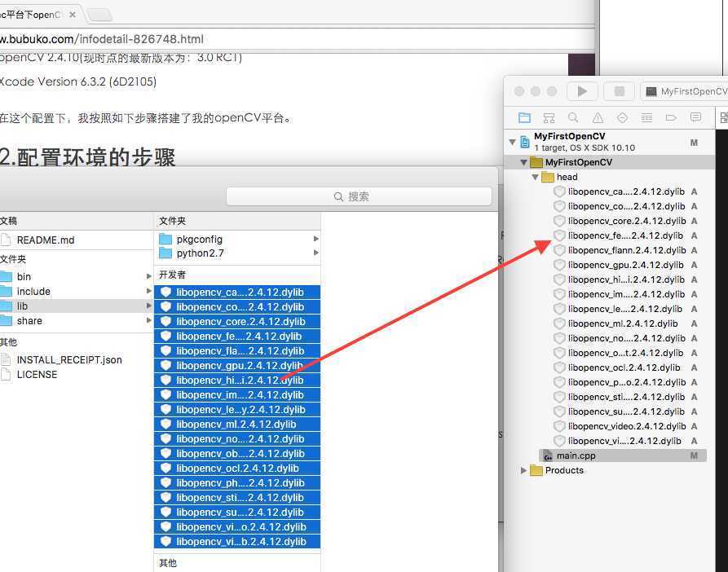Open the lib folder in Finder
Image resolution: width=728 pixels, height=572 pixels.
pos(22,306)
